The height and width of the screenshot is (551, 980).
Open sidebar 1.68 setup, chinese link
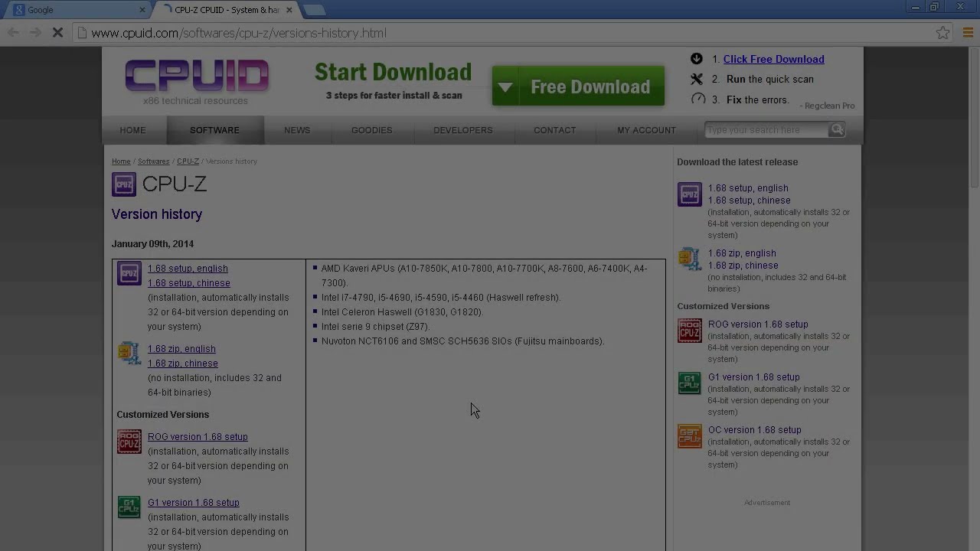[750, 201]
